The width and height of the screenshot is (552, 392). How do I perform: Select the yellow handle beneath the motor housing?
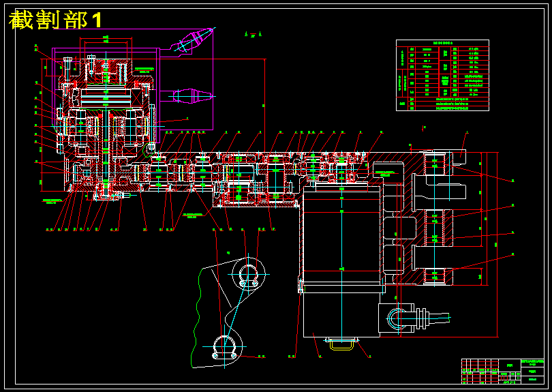341,344
